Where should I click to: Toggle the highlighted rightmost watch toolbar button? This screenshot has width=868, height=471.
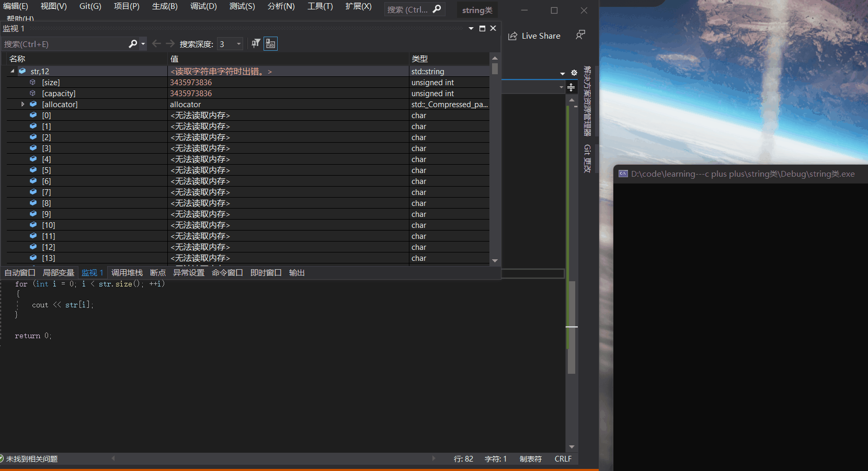[x=270, y=44]
